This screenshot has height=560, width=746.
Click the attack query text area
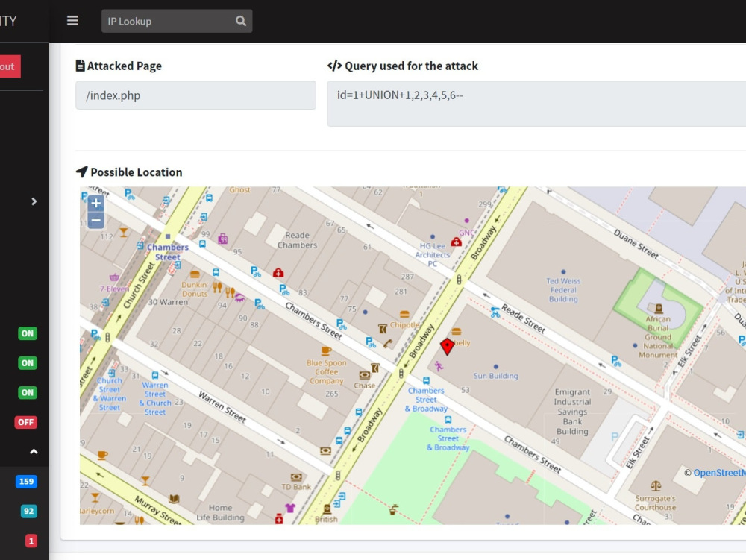click(536, 104)
